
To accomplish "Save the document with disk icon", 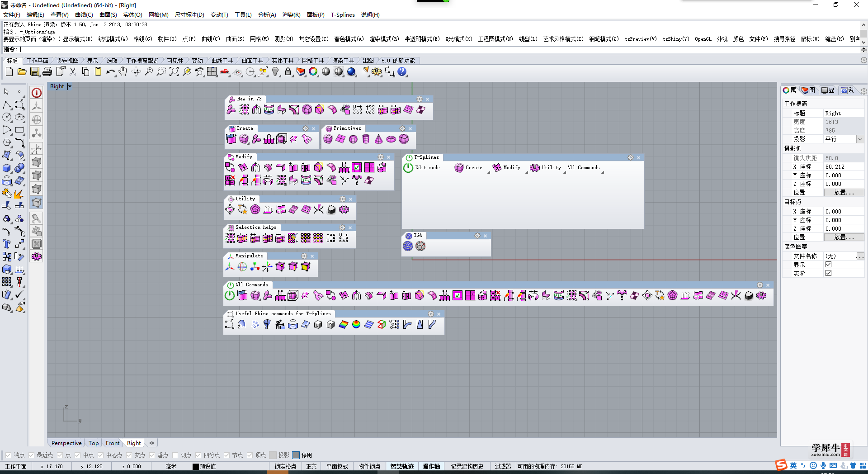I will 34,71.
